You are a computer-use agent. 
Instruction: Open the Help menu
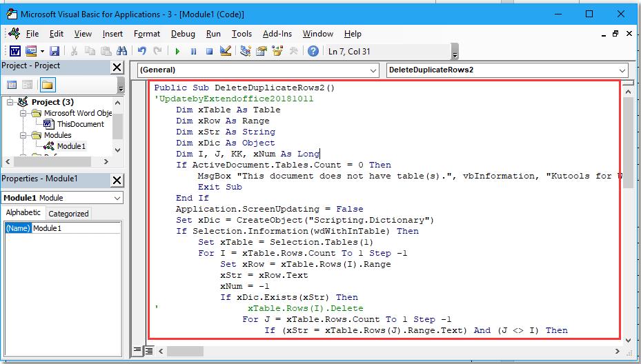click(x=353, y=34)
